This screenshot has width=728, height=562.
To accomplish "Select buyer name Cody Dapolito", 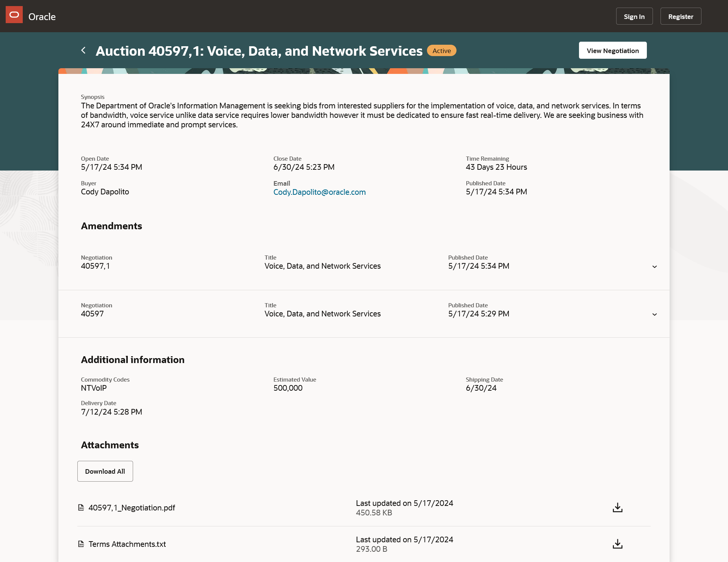I will 105,192.
